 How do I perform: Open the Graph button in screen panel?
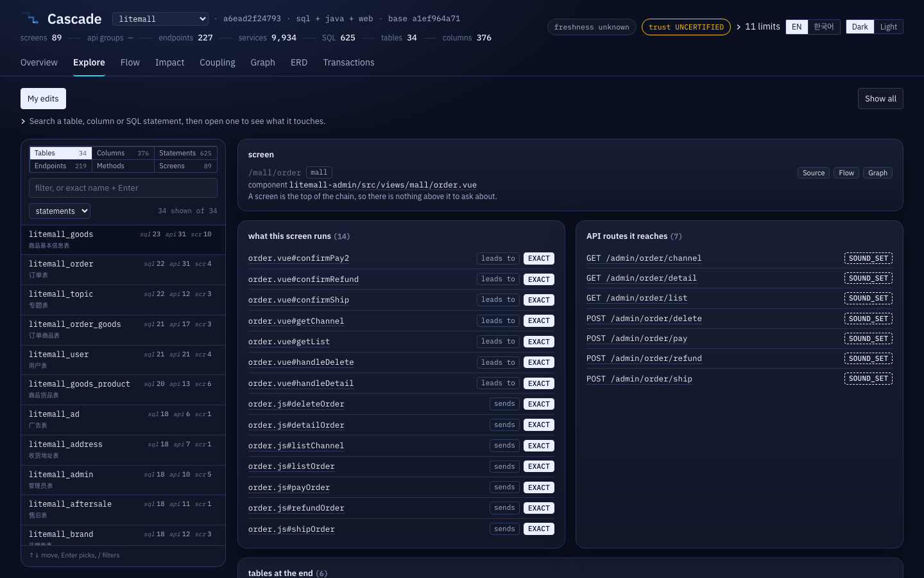click(878, 173)
